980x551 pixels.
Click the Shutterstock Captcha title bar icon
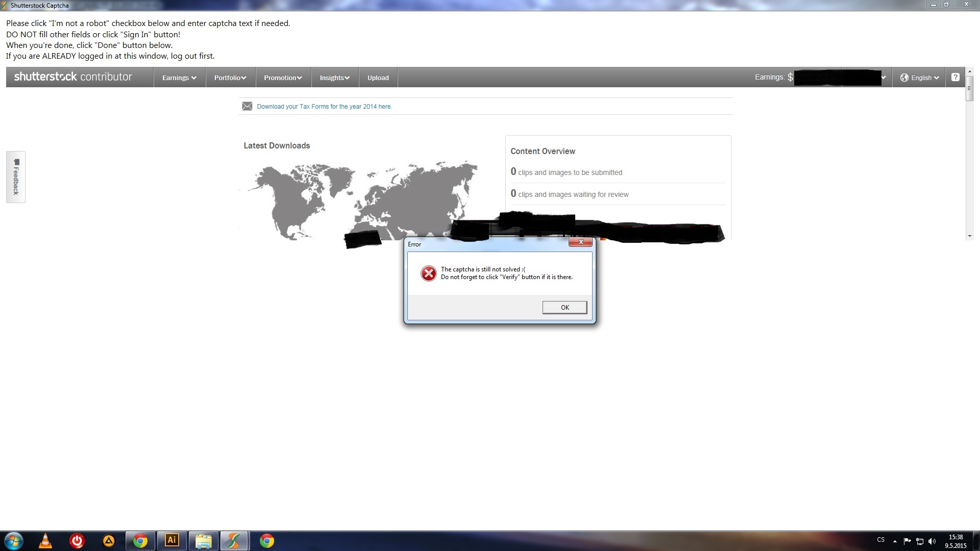coord(5,6)
